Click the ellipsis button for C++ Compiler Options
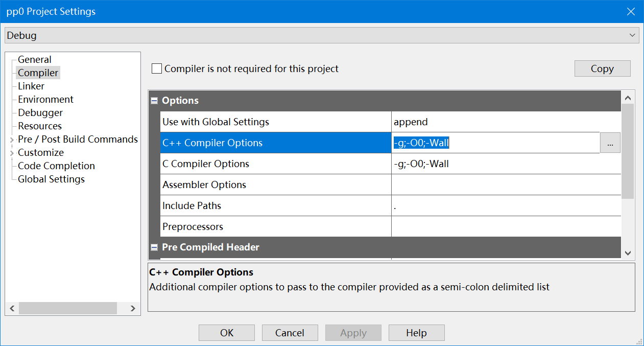This screenshot has width=644, height=346. (x=610, y=143)
